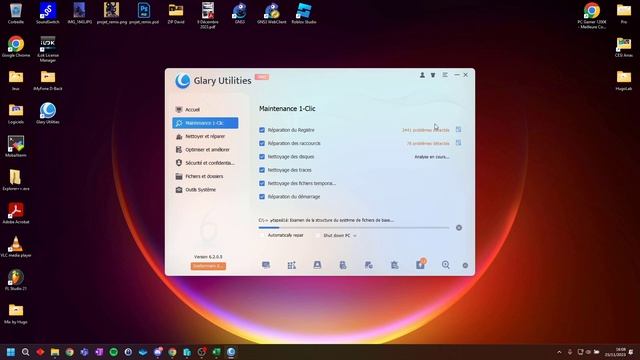Click the grid-with-arrow icon in Glary bottom toolbar
Image resolution: width=640 pixels, height=360 pixels.
point(291,265)
